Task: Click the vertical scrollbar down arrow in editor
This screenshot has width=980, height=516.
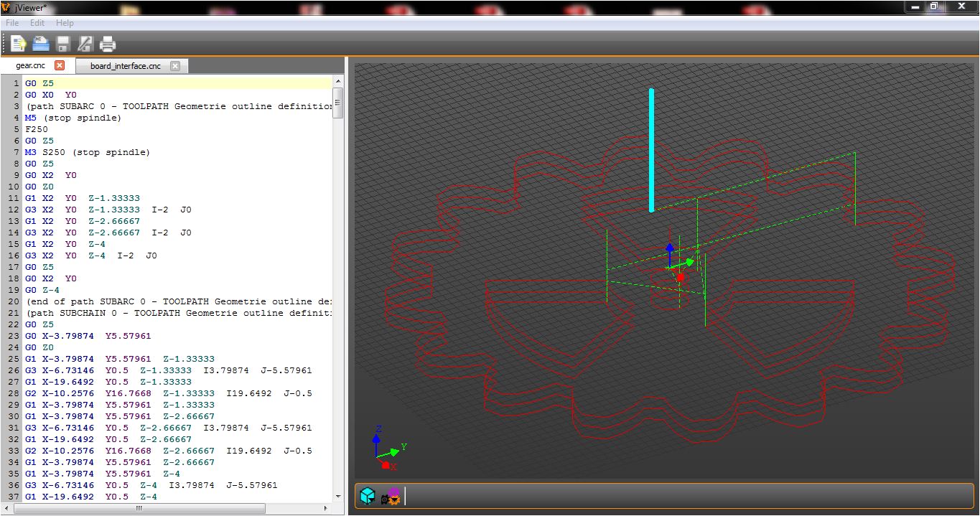Action: [x=338, y=496]
